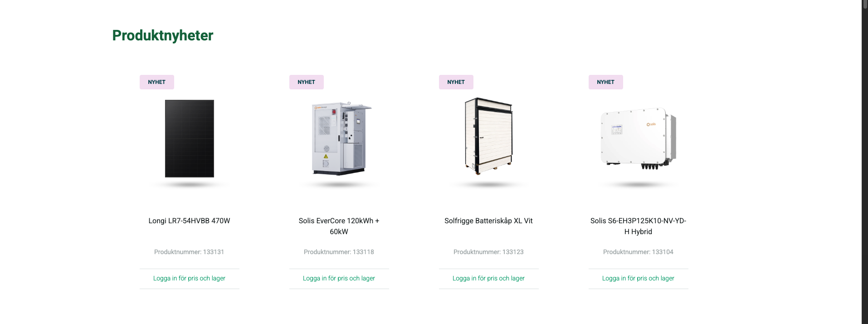Open the Solis EverCore 120kWh + 60kW product
The width and height of the screenshot is (868, 324).
pyautogui.click(x=339, y=226)
